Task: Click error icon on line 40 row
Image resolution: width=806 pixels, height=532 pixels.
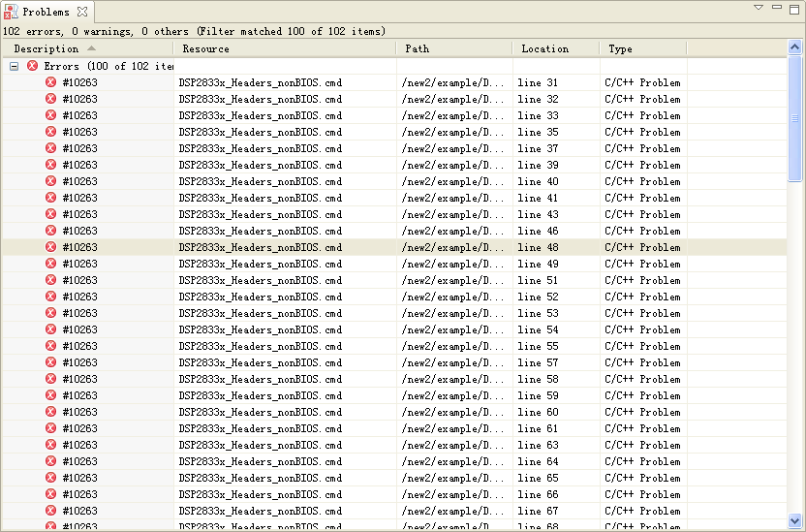Action: click(51, 181)
